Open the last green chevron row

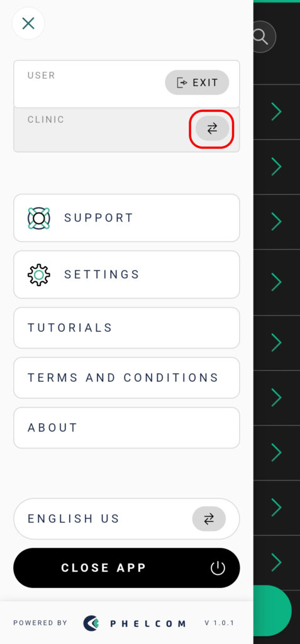[x=277, y=562]
